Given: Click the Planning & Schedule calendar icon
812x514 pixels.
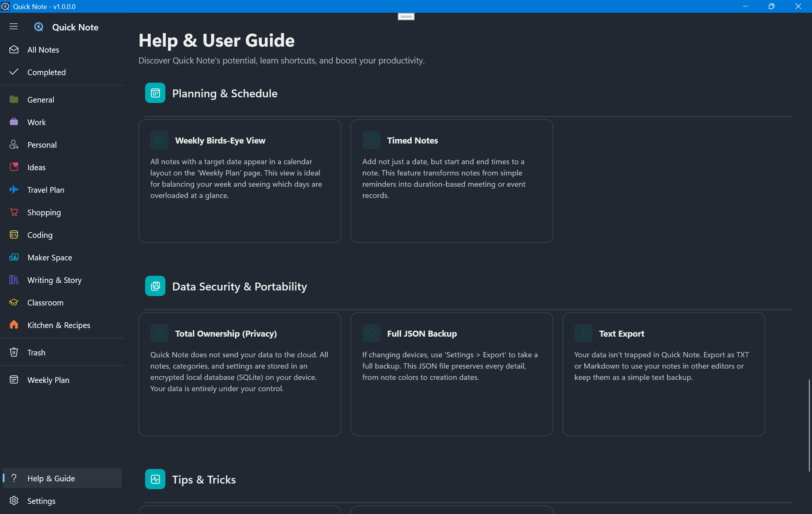Looking at the screenshot, I should tap(155, 93).
